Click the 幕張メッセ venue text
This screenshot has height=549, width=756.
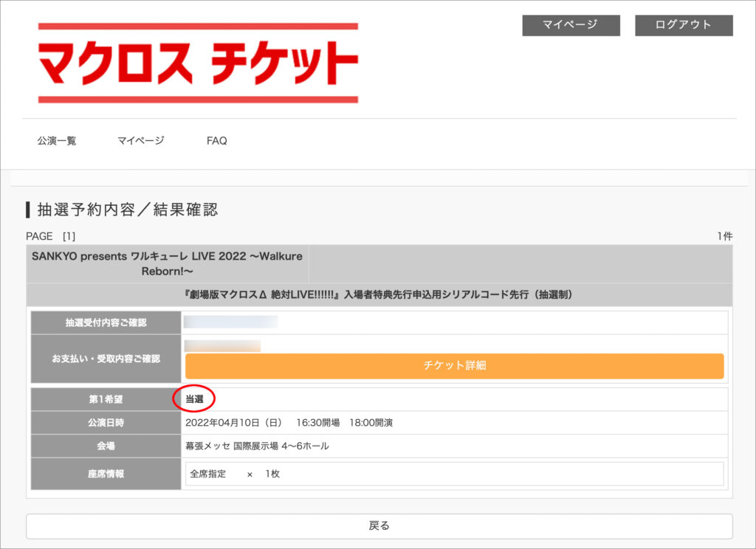tap(257, 446)
